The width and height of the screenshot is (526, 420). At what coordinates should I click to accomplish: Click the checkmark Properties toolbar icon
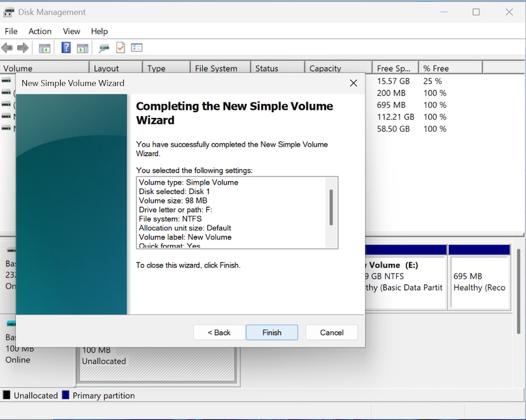click(120, 48)
